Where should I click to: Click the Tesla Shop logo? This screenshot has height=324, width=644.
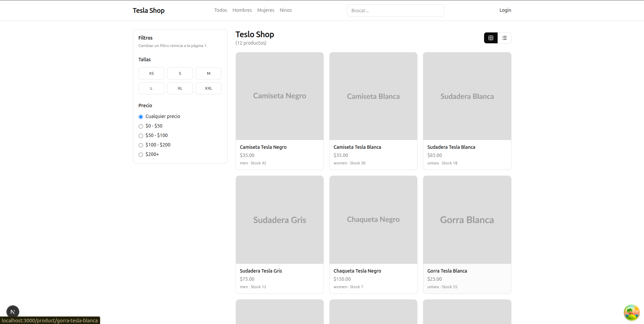pos(148,10)
